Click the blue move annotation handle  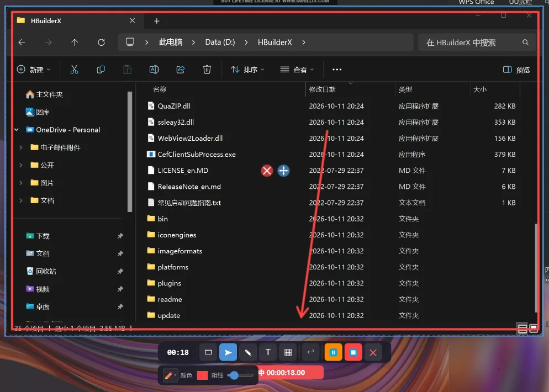[x=283, y=171]
